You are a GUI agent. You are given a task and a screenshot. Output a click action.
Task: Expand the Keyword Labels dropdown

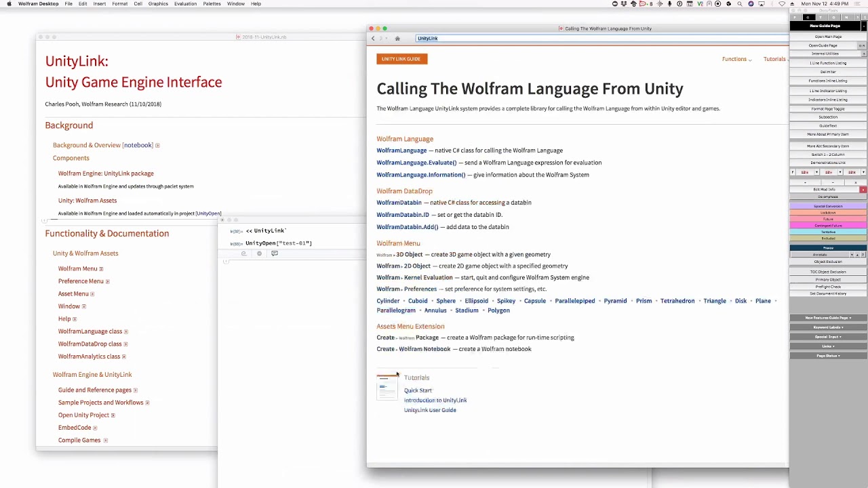tap(828, 327)
